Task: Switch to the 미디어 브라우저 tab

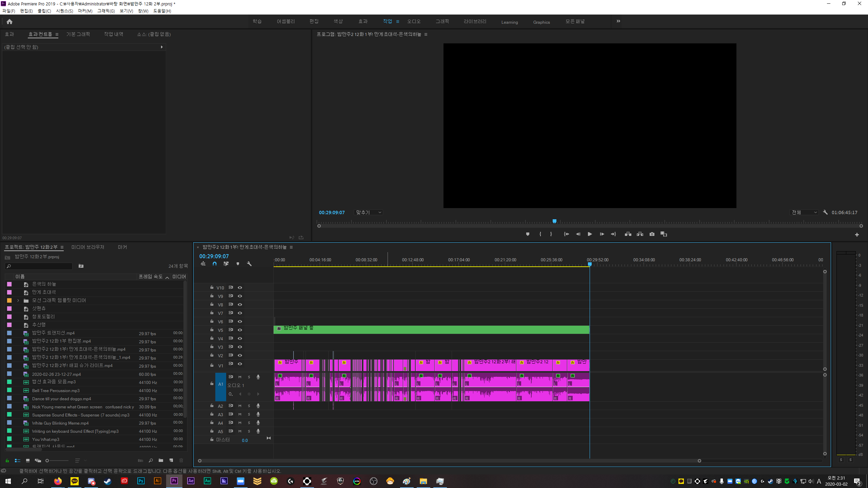Action: [x=88, y=247]
